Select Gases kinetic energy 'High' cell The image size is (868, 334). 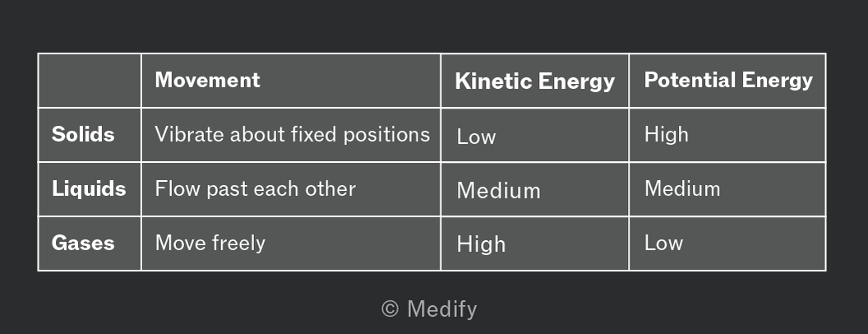535,244
